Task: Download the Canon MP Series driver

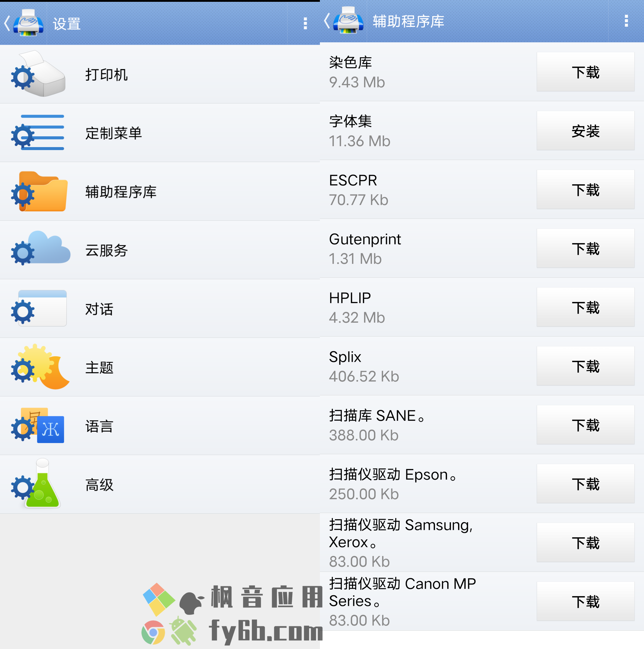Action: [x=585, y=601]
